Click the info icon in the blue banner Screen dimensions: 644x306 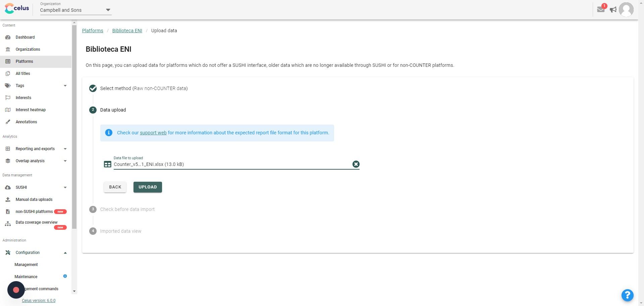[109, 133]
